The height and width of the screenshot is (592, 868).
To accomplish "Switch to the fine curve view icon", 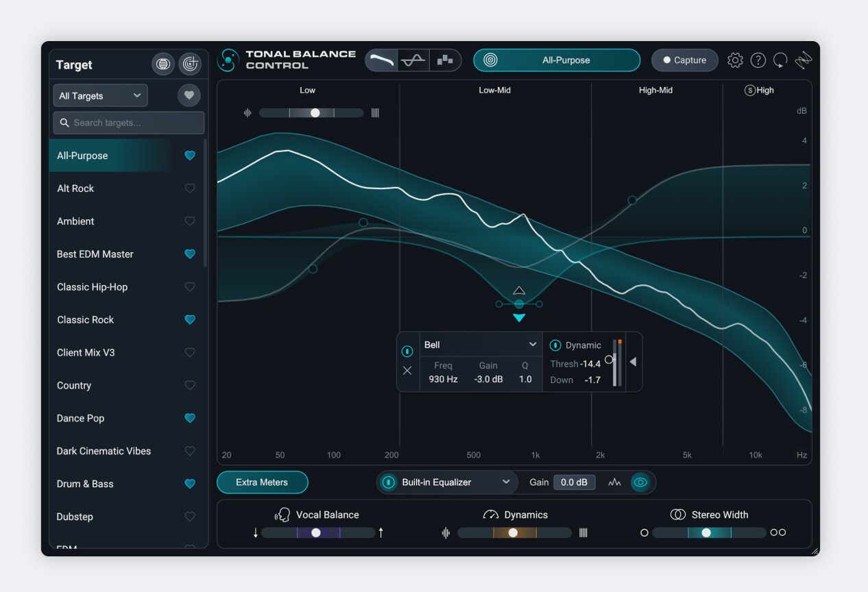I will (413, 60).
